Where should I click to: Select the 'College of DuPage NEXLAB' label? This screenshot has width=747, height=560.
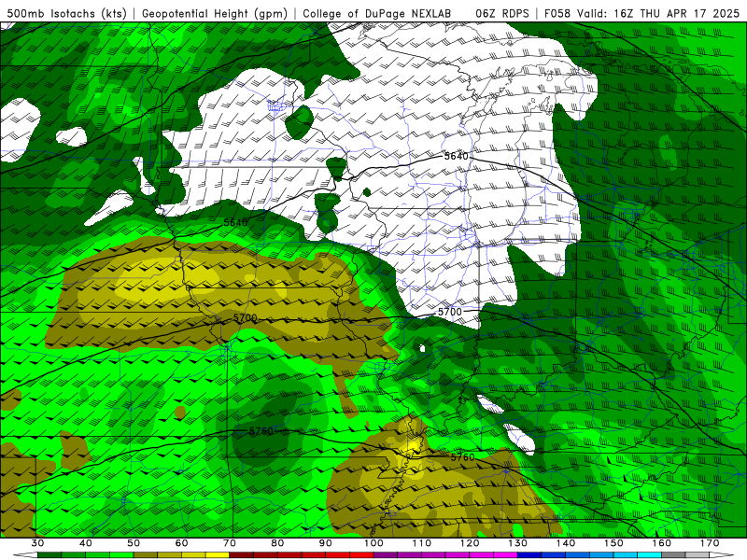[x=377, y=13]
